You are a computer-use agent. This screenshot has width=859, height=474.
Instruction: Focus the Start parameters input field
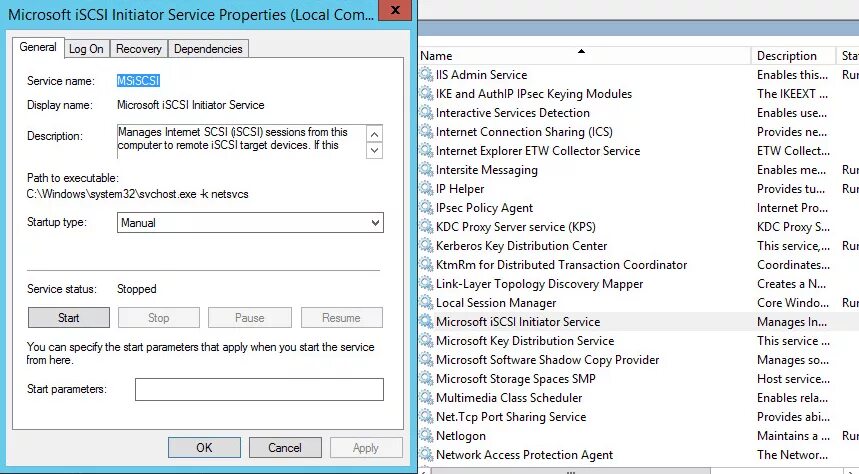(259, 389)
